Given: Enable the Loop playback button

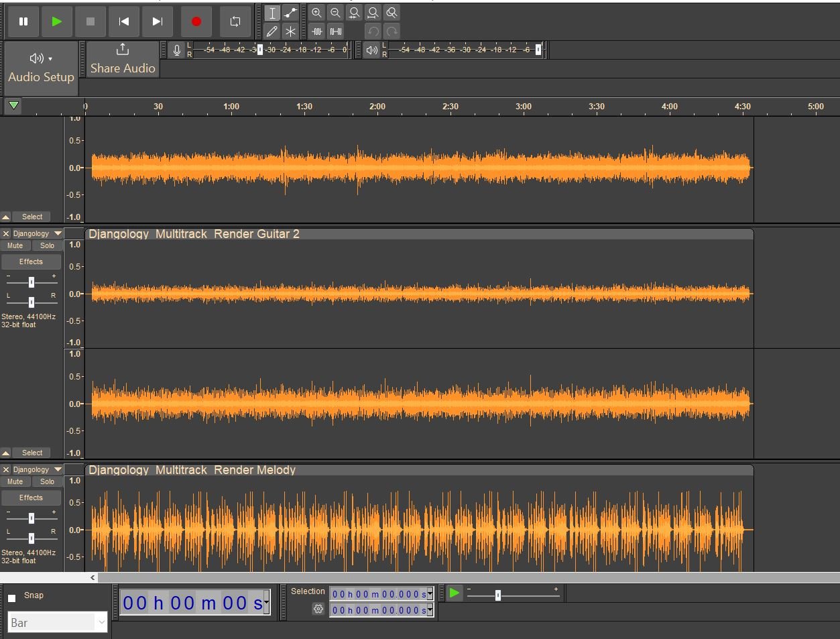Looking at the screenshot, I should pos(235,21).
